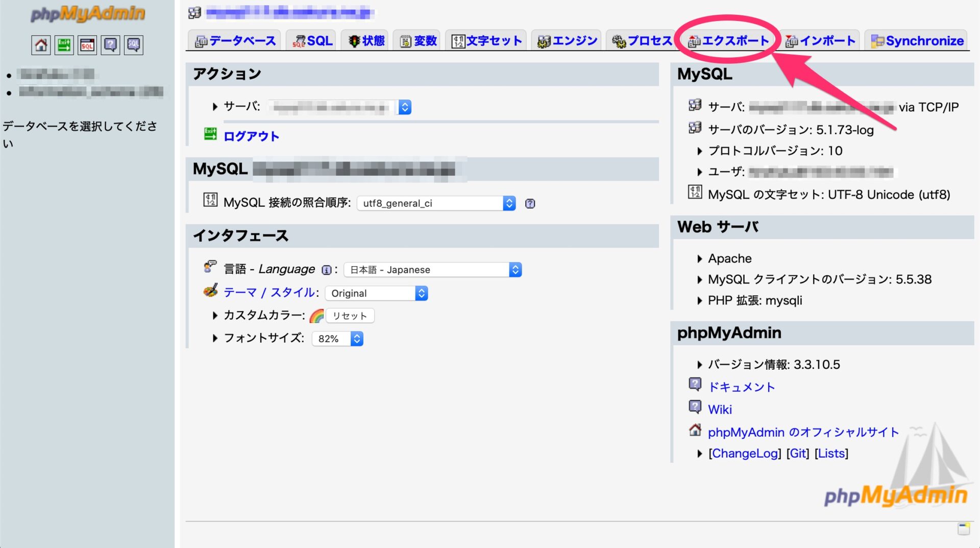Switch to the データベース tab
Viewport: 980px width, 548px height.
[x=236, y=41]
